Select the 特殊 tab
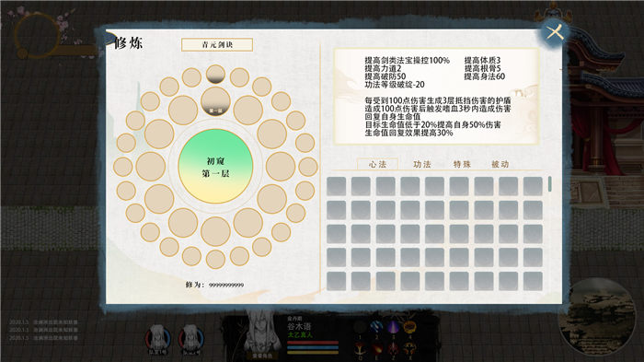 point(462,164)
